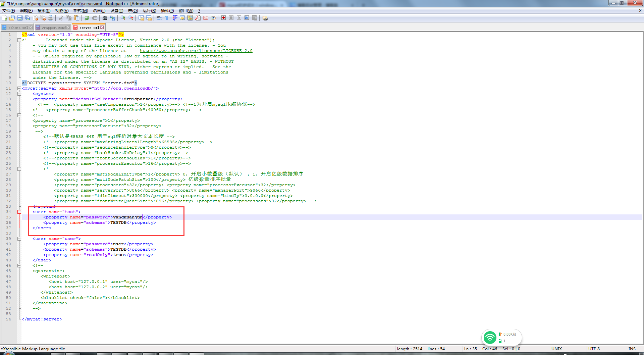The width and height of the screenshot is (644, 355).
Task: Collapse quarantine comment fold at line 44
Action: click(19, 265)
